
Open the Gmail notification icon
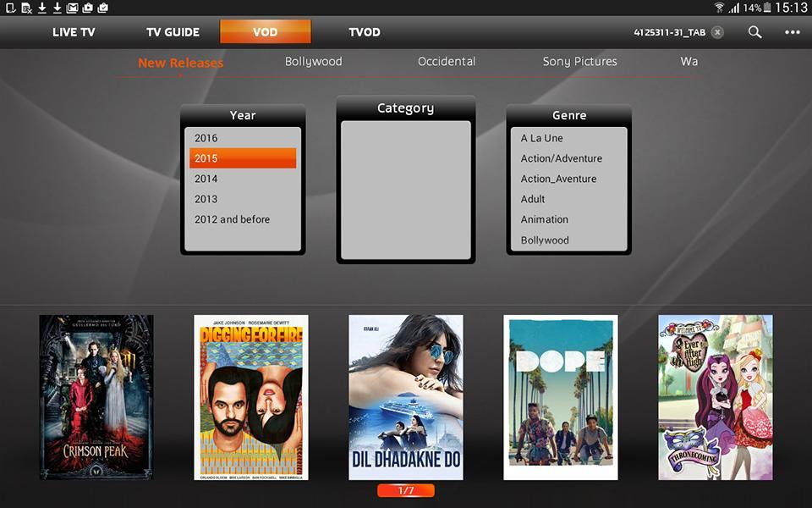[73, 7]
